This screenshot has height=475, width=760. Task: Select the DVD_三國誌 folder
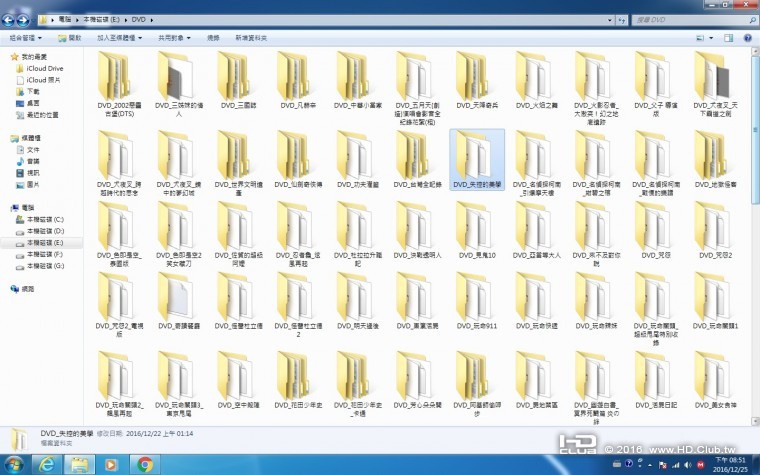coord(238,81)
